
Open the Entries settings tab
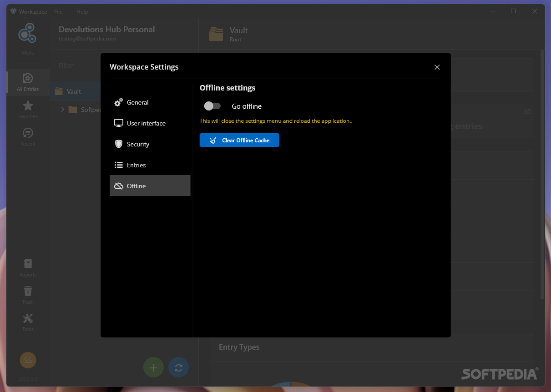click(x=150, y=165)
